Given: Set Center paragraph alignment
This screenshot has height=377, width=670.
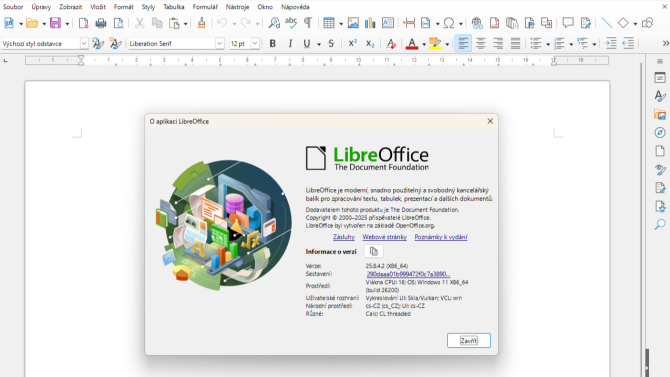Looking at the screenshot, I should (481, 44).
